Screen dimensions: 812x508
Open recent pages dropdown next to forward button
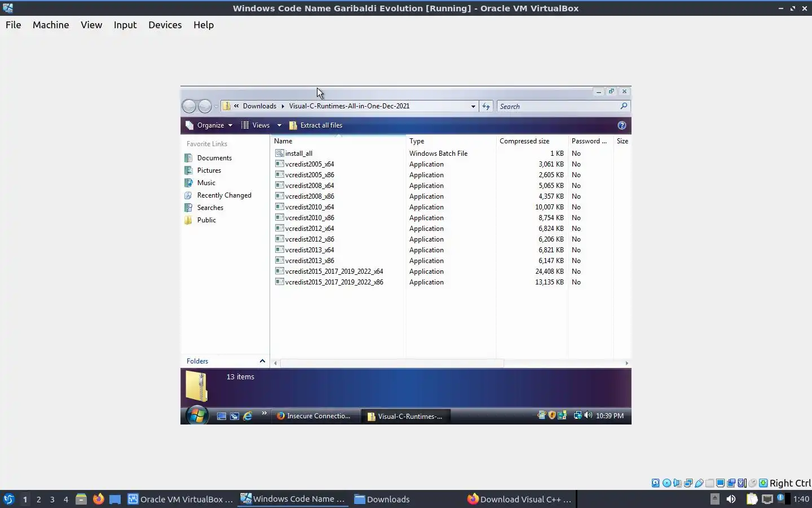[x=216, y=106]
